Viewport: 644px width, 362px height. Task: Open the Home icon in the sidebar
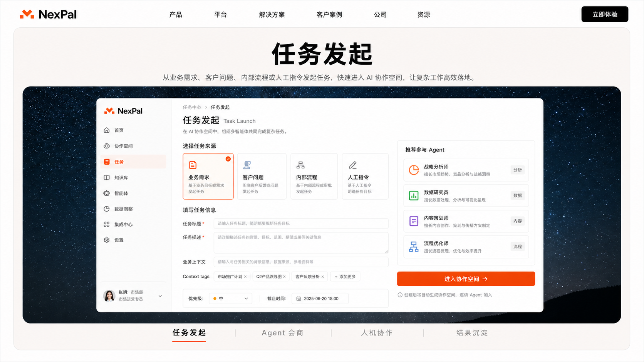click(107, 130)
